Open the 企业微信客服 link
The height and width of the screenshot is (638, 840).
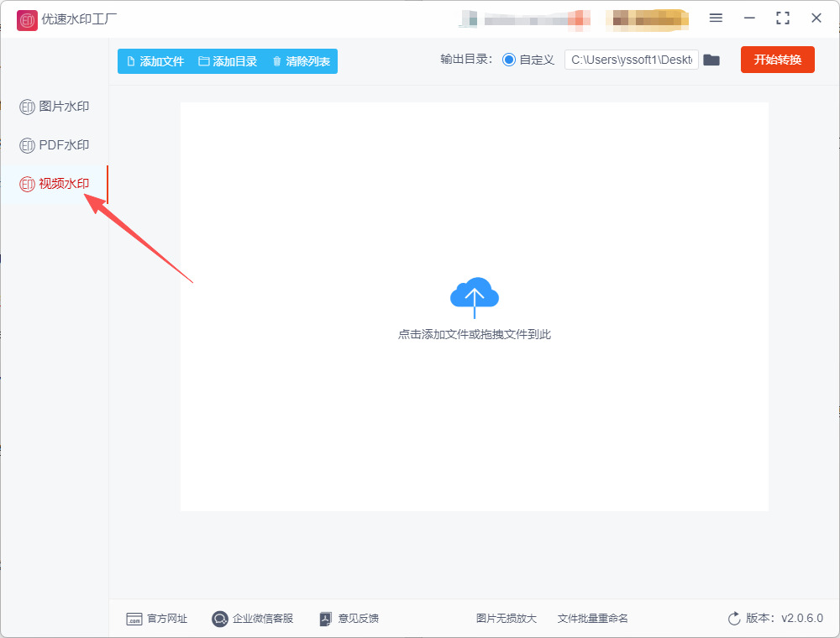[252, 619]
